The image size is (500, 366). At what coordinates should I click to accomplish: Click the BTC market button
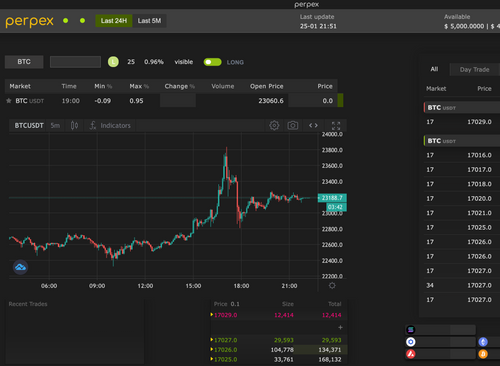click(x=24, y=62)
